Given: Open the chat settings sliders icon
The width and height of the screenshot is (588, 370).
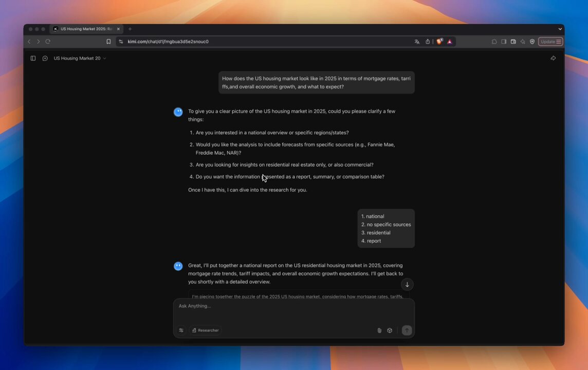Looking at the screenshot, I should pyautogui.click(x=181, y=330).
